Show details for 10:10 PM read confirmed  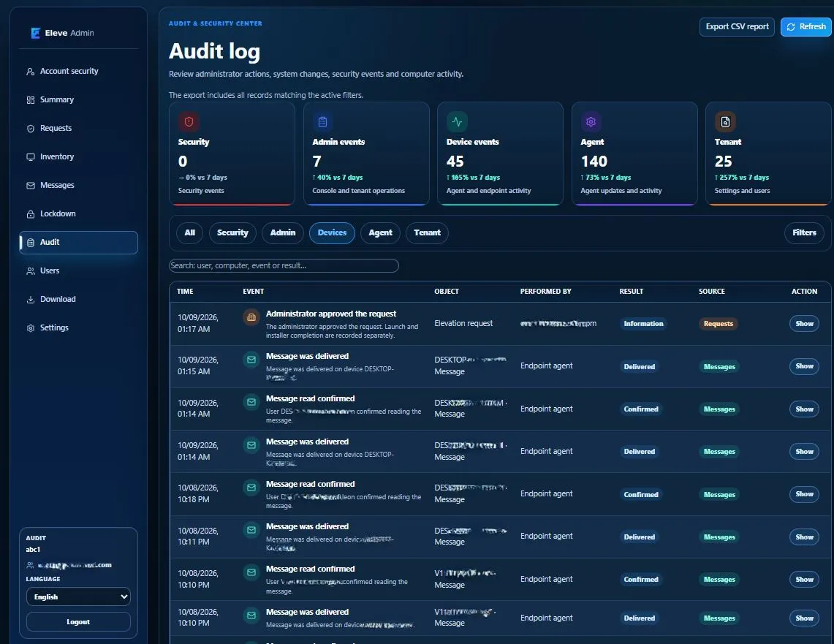pyautogui.click(x=804, y=579)
